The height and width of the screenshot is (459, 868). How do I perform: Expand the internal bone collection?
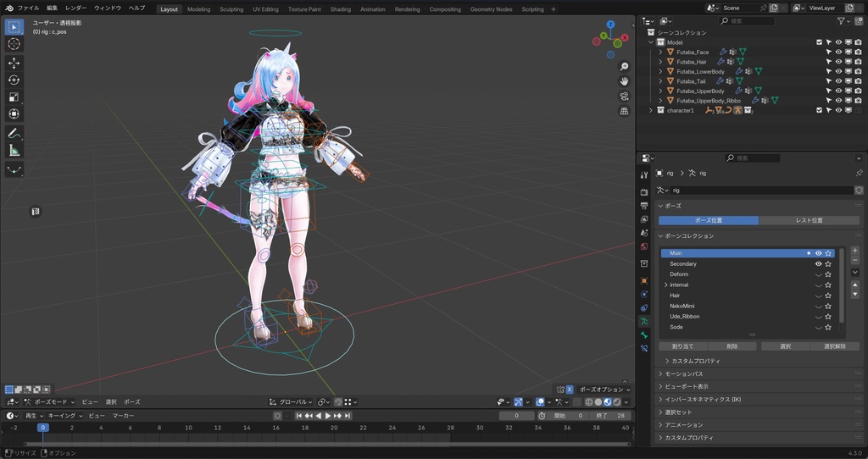coord(666,285)
